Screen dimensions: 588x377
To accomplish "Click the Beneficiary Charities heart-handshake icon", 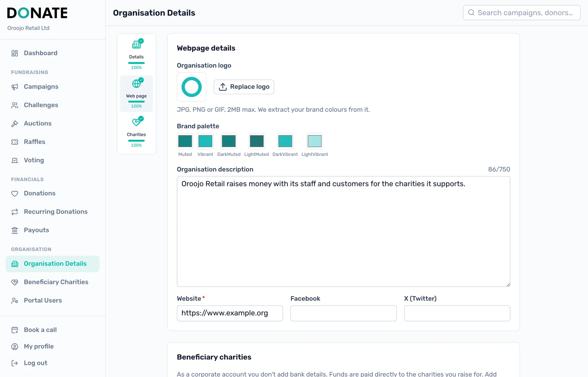I will point(15,282).
